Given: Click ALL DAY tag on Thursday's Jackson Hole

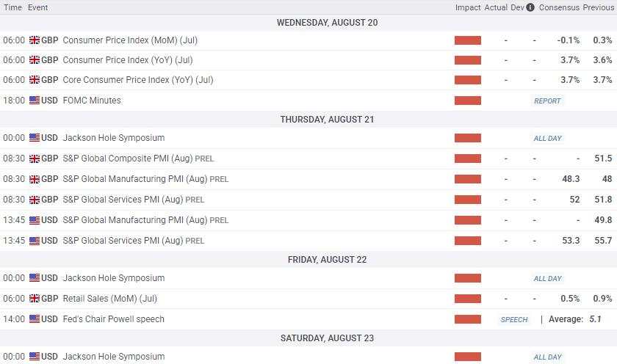Looking at the screenshot, I should click(548, 139).
